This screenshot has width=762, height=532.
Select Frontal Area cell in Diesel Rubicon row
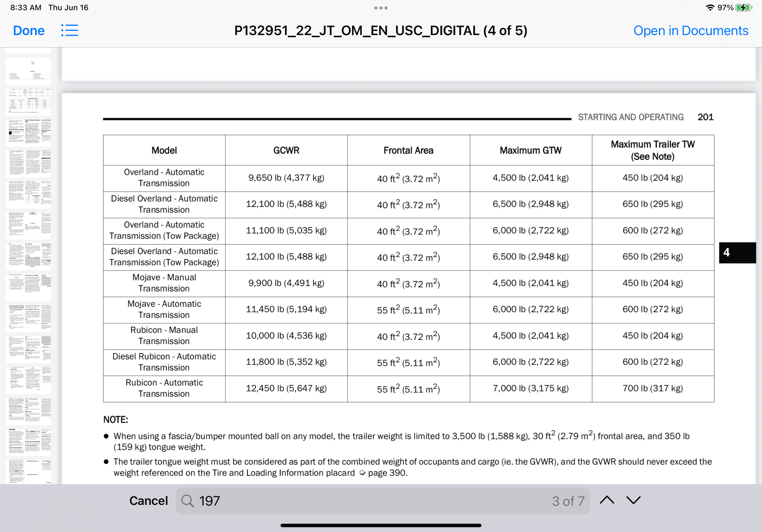coord(408,362)
